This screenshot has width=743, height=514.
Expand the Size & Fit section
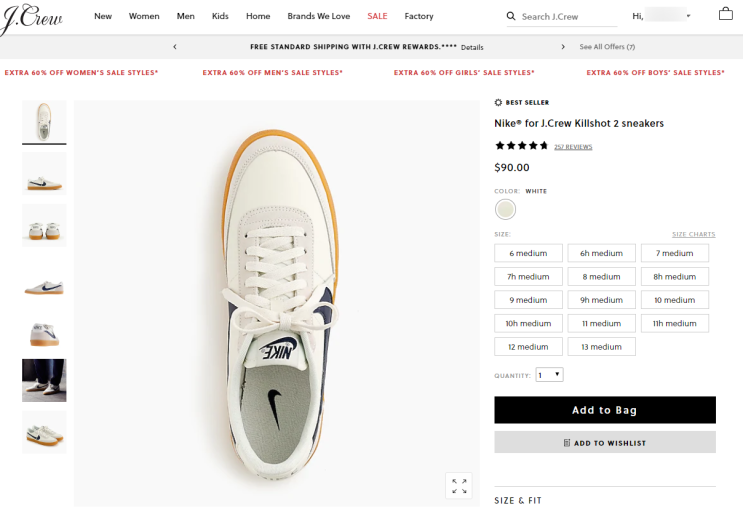pyautogui.click(x=520, y=500)
